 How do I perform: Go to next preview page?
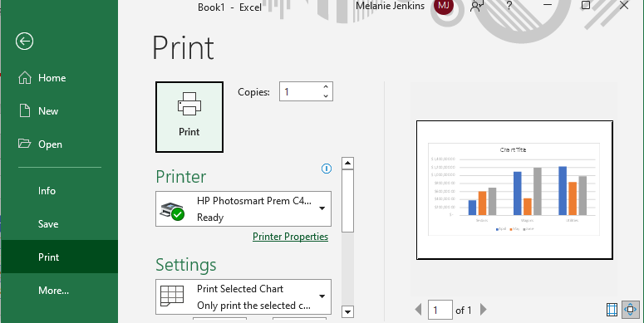[x=484, y=310]
